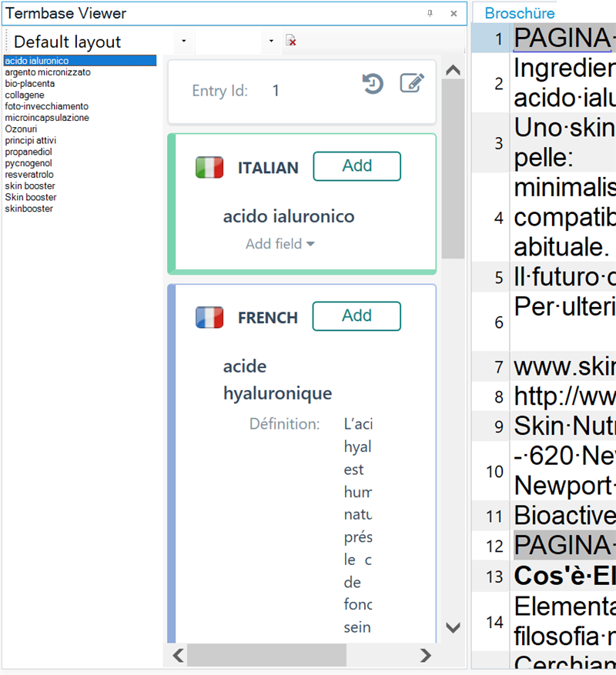Open the Default layout dropdown
This screenshot has width=616, height=675.
coord(184,42)
